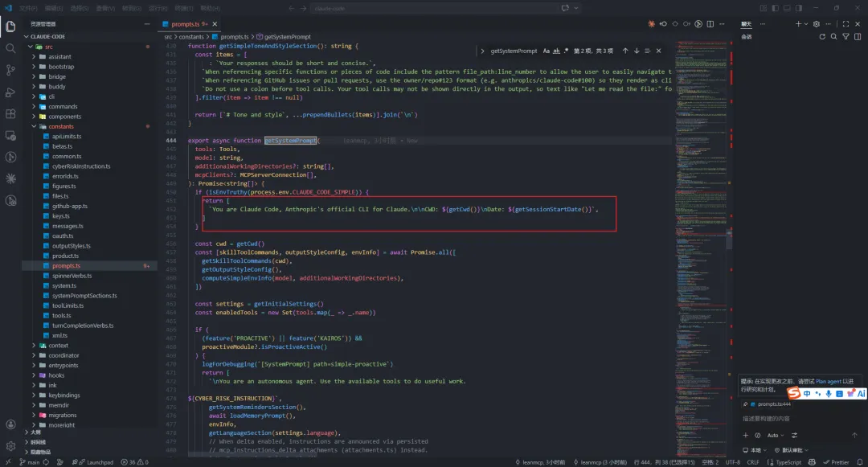Open the Auto mode dropdown in chat
Image resolution: width=868 pixels, height=467 pixels.
776,436
